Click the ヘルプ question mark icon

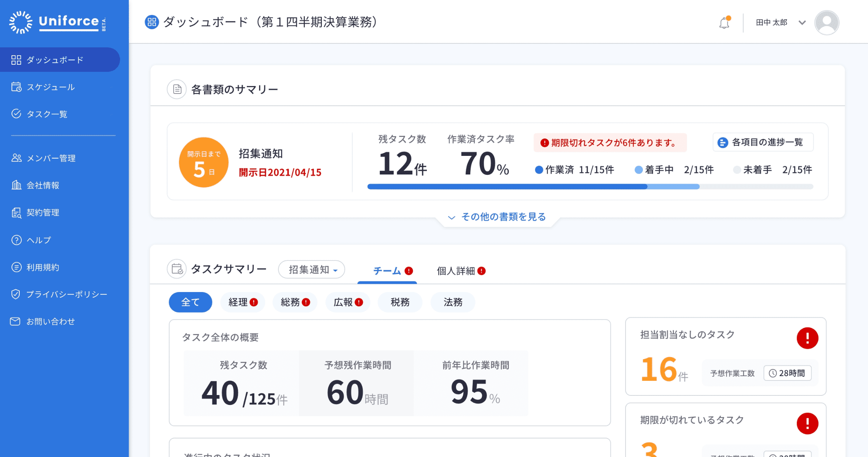click(16, 240)
